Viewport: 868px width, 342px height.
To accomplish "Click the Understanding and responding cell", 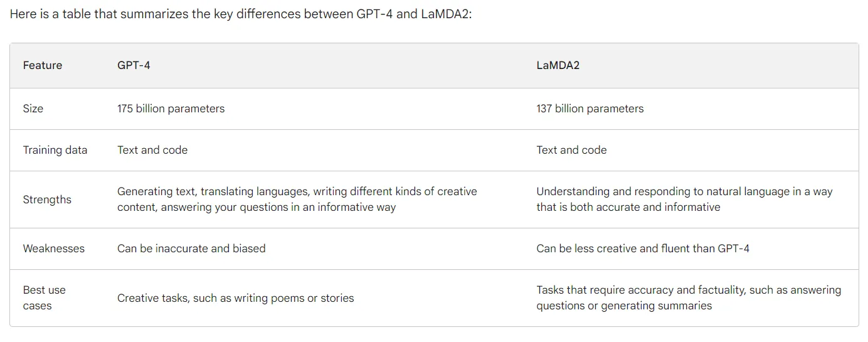I will (x=684, y=199).
